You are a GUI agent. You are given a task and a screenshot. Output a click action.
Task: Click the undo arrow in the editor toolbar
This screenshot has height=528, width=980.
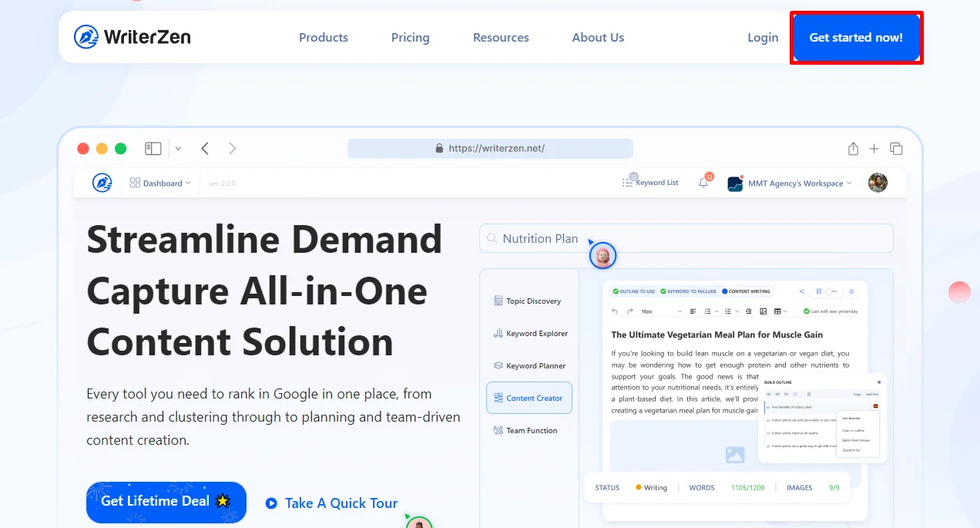pyautogui.click(x=614, y=311)
